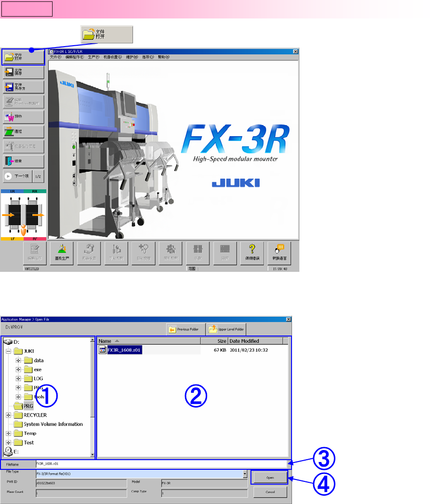Click the 文件打开 (File Open) sidebar button
The width and height of the screenshot is (441, 504).
[x=23, y=57]
